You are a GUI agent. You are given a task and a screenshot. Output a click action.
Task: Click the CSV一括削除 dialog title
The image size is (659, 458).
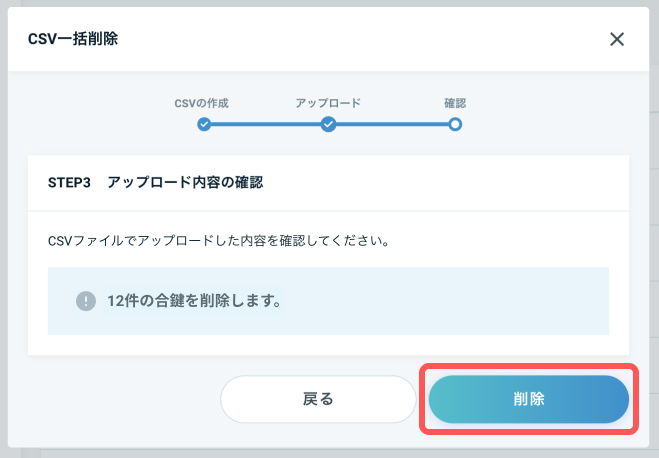pos(73,39)
